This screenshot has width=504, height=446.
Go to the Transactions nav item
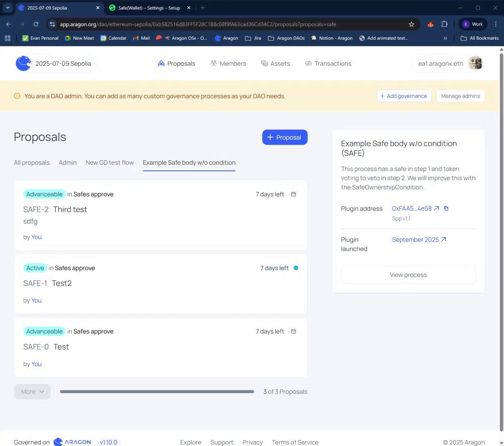[x=328, y=64]
